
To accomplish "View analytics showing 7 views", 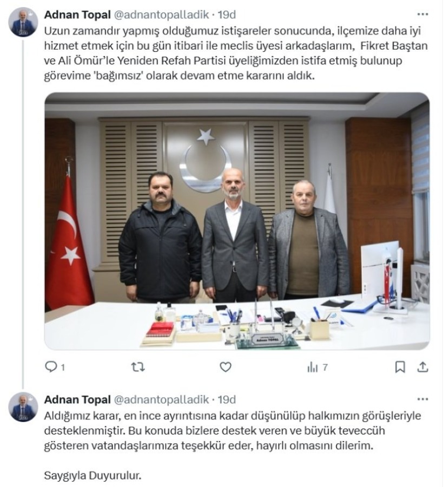I will pyautogui.click(x=317, y=367).
